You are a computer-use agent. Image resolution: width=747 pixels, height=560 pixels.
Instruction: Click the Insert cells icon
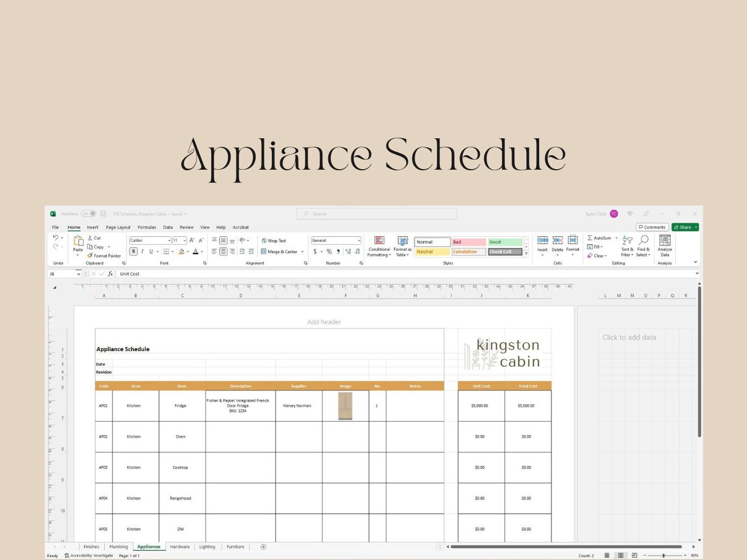point(542,241)
